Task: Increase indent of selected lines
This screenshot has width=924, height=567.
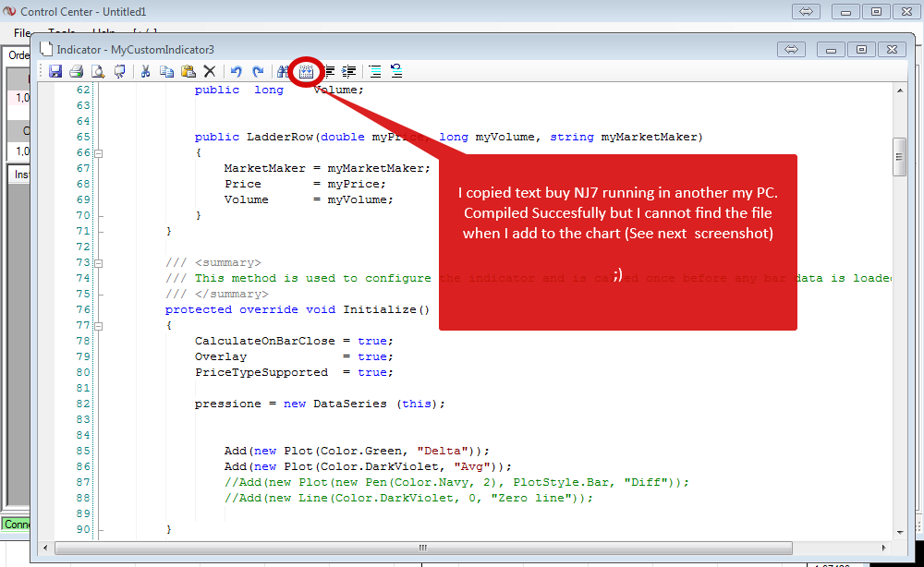Action: [x=349, y=72]
